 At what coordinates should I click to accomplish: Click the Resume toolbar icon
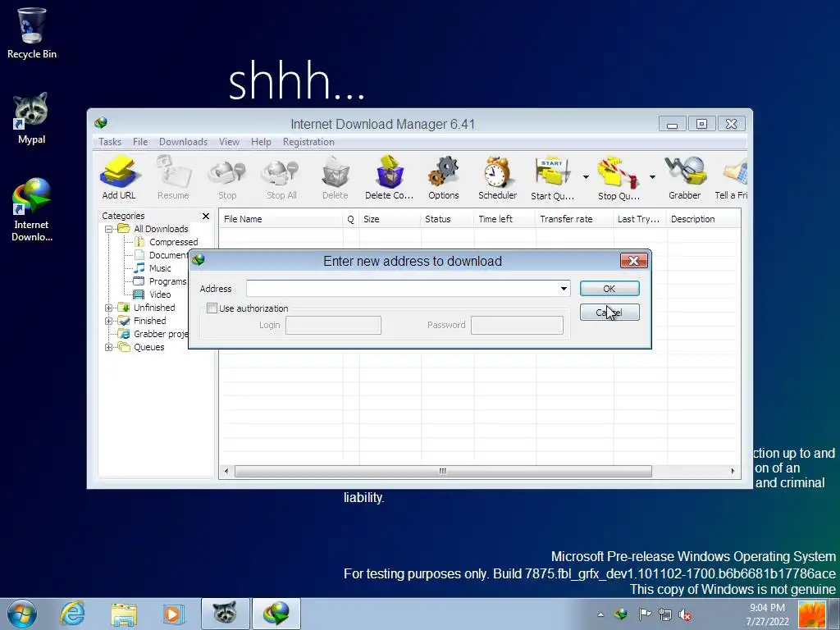click(173, 177)
